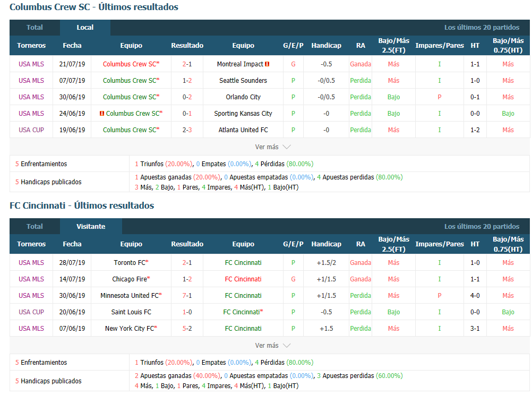Click USA MLS in the New York City FC row
The height and width of the screenshot is (395, 532).
coord(31,329)
